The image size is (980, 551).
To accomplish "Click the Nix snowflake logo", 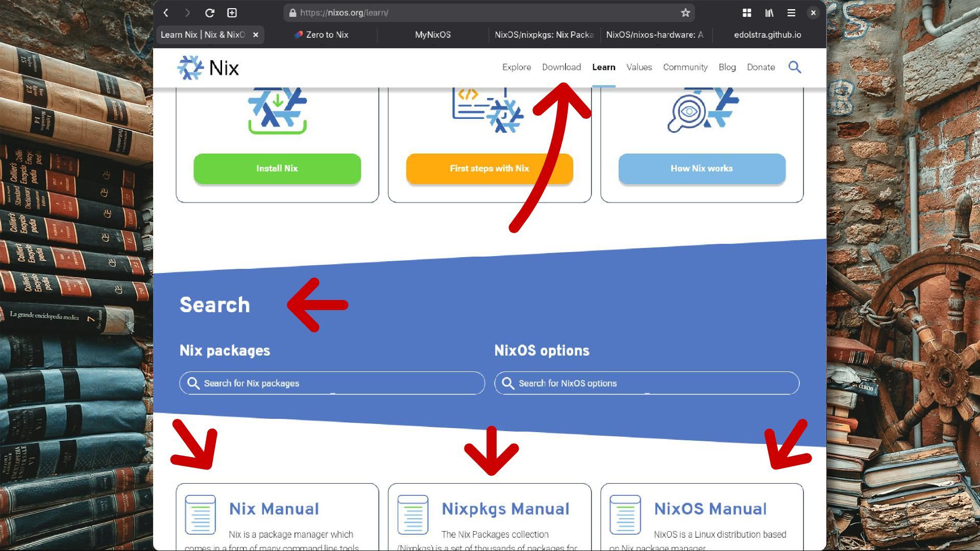I will pyautogui.click(x=190, y=67).
